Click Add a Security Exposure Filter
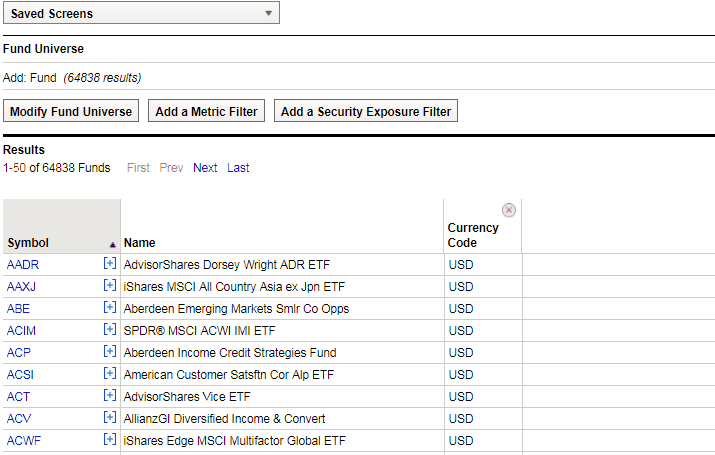Viewport: 715px width, 455px height. pyautogui.click(x=366, y=111)
